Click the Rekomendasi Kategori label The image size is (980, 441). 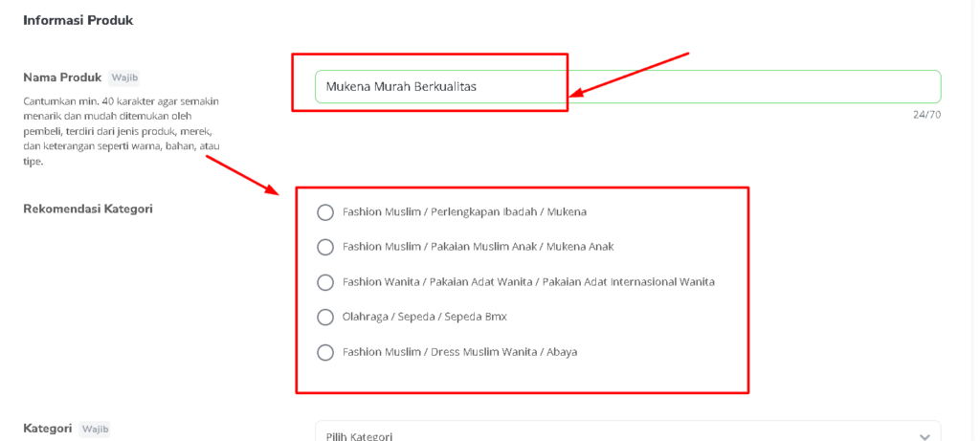88,209
